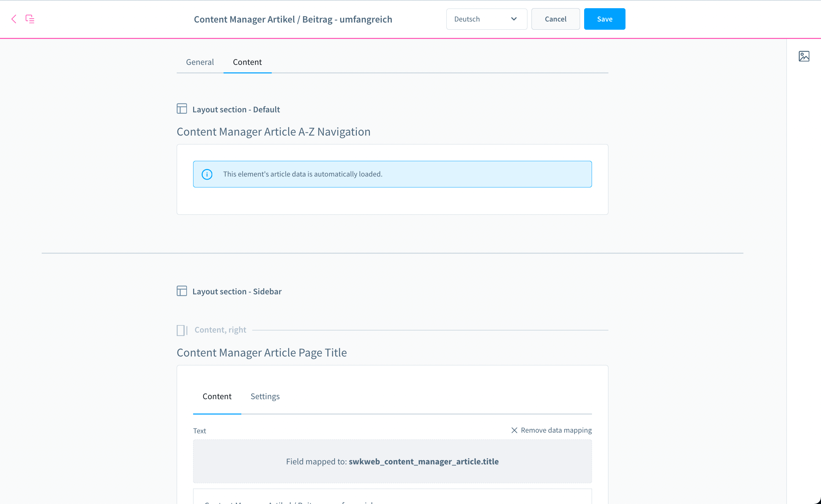Open the element's Settings tab
This screenshot has width=821, height=504.
[265, 396]
